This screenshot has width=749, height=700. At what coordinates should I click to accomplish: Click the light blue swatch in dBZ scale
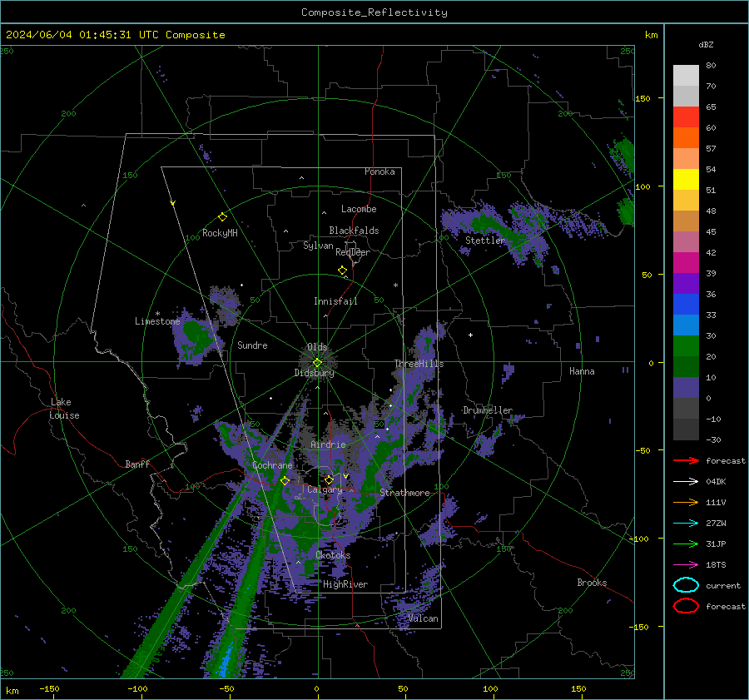click(x=686, y=325)
